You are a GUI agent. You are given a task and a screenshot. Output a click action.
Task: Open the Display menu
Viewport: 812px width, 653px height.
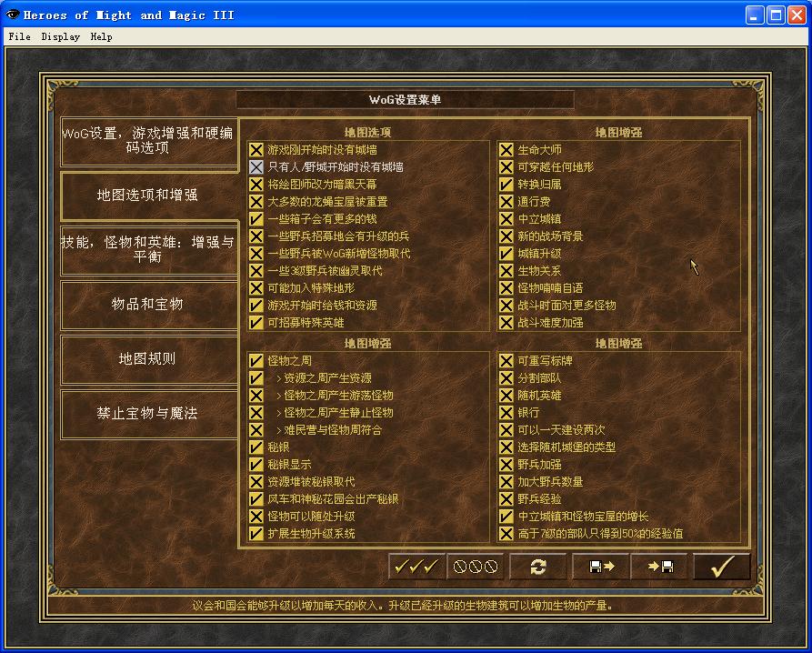coord(61,36)
